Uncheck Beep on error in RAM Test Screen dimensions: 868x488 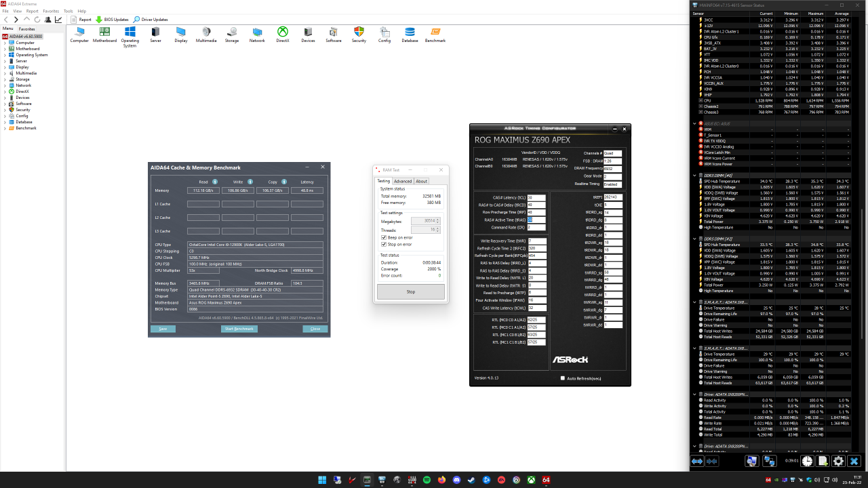384,237
